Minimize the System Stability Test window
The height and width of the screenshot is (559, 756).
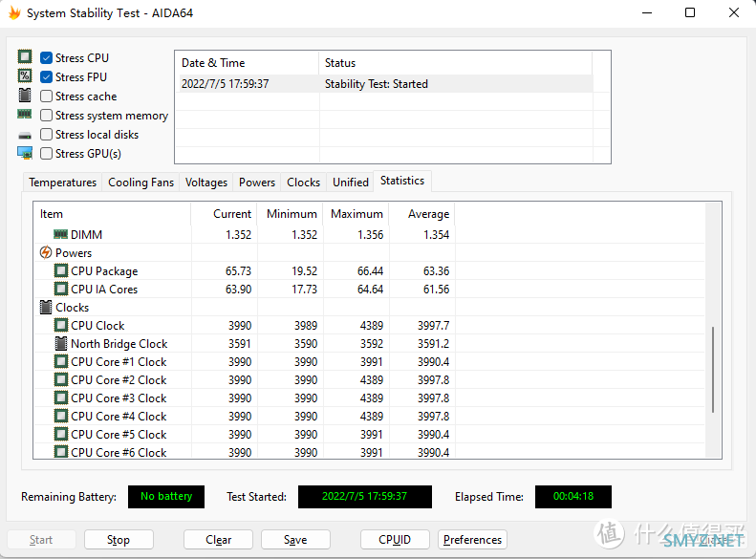647,12
